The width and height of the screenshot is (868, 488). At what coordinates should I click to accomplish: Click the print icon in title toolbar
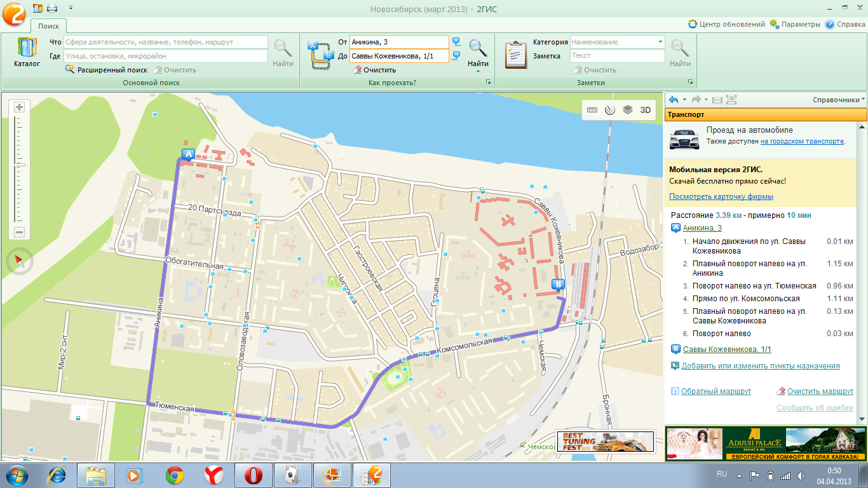point(52,8)
